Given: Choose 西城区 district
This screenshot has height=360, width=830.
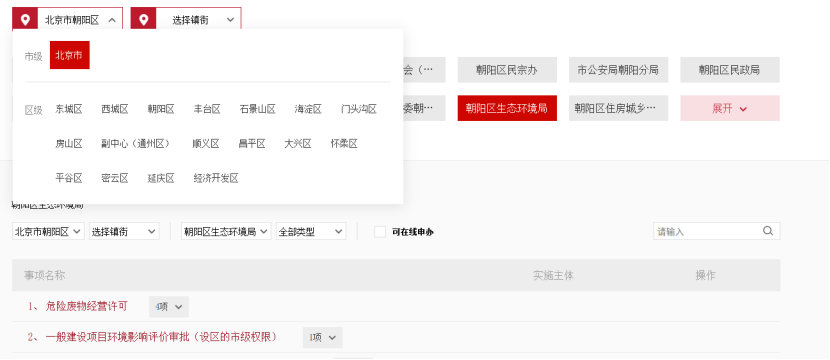Looking at the screenshot, I should click(115, 109).
